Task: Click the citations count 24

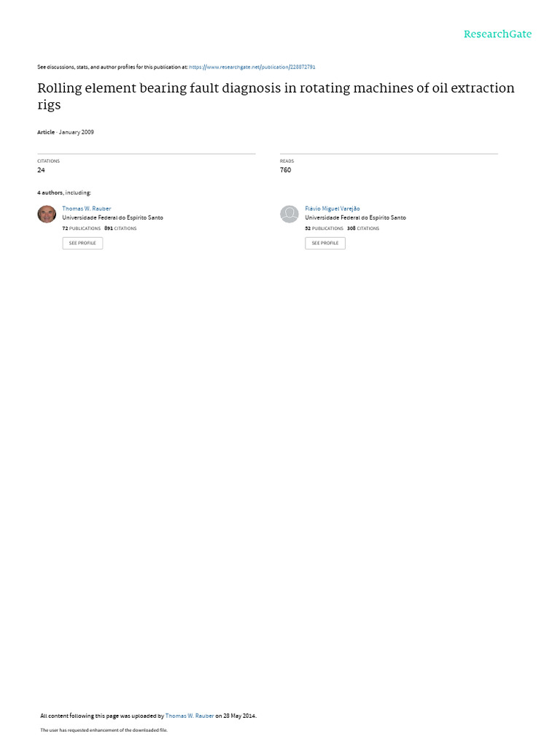Action: coord(41,170)
